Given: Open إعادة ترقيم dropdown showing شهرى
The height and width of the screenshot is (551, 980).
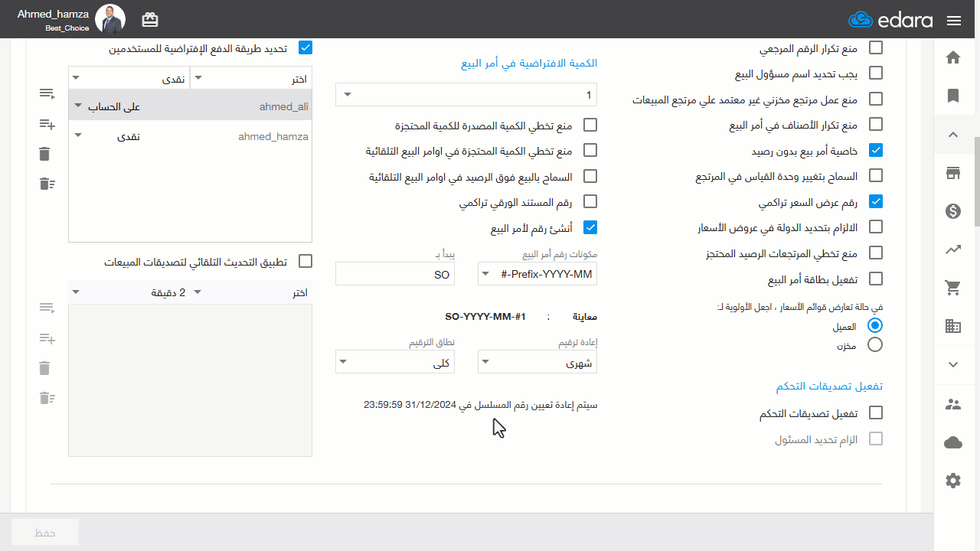Looking at the screenshot, I should tap(537, 363).
